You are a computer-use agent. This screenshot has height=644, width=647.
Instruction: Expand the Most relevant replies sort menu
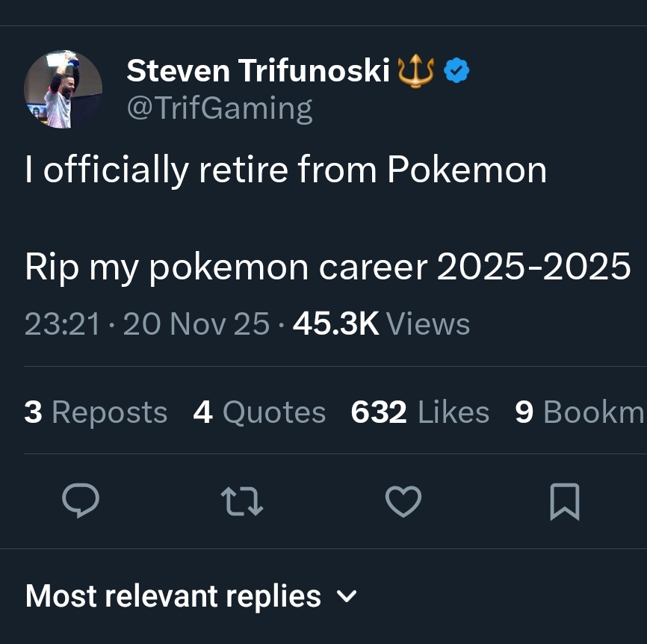pos(173,596)
